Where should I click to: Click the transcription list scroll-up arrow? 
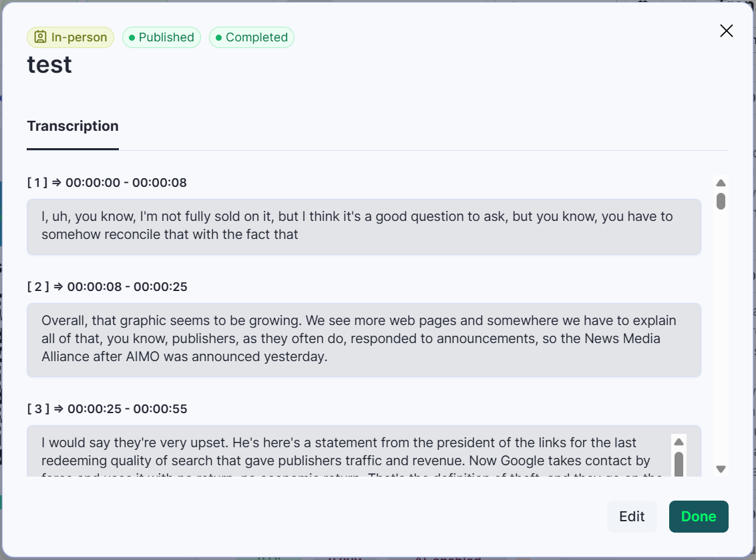[x=721, y=183]
